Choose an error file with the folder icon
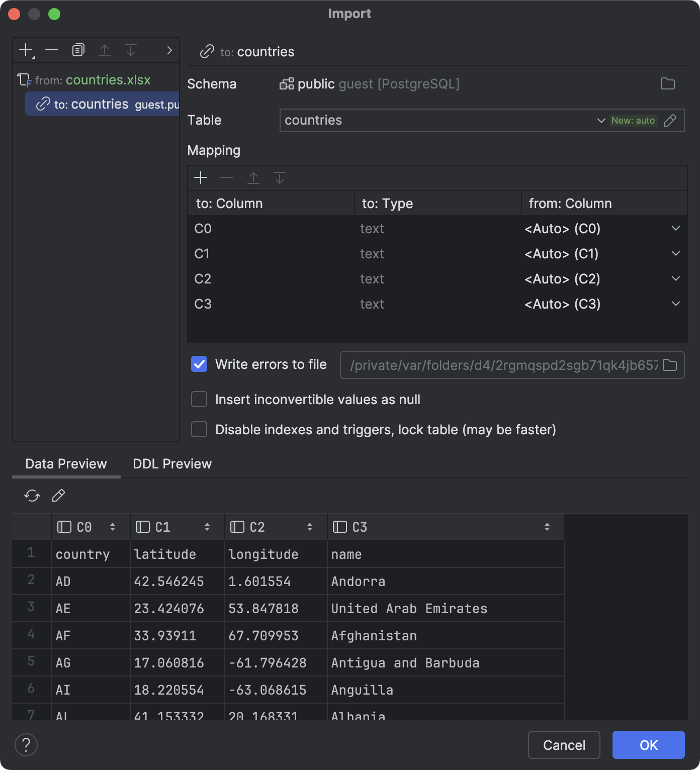700x770 pixels. (x=670, y=365)
